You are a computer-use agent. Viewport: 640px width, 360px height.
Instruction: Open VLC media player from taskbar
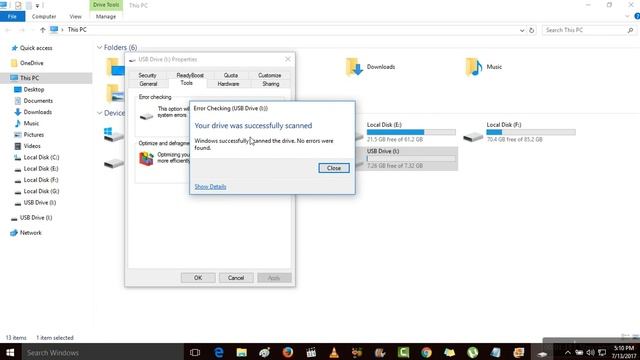[x=334, y=352]
